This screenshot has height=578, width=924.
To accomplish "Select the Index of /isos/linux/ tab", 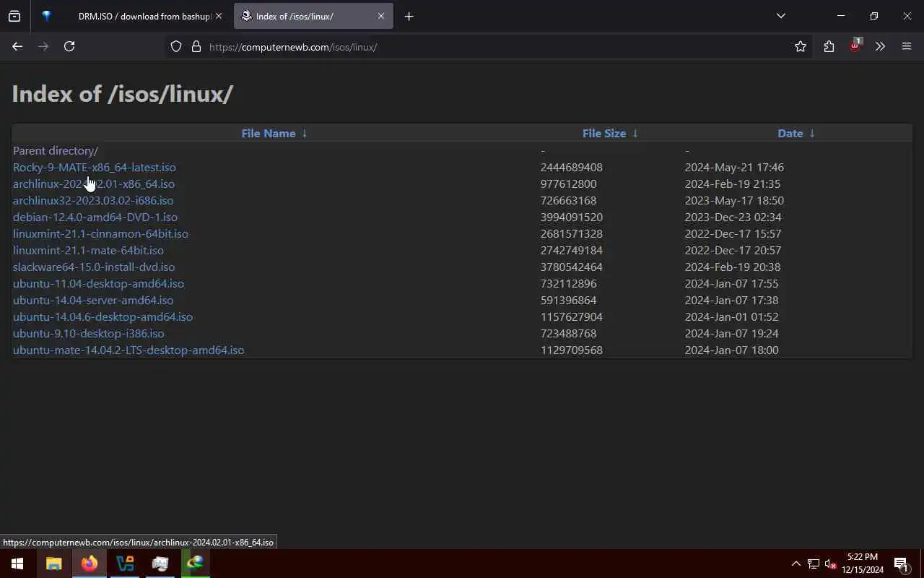I will pyautogui.click(x=313, y=16).
